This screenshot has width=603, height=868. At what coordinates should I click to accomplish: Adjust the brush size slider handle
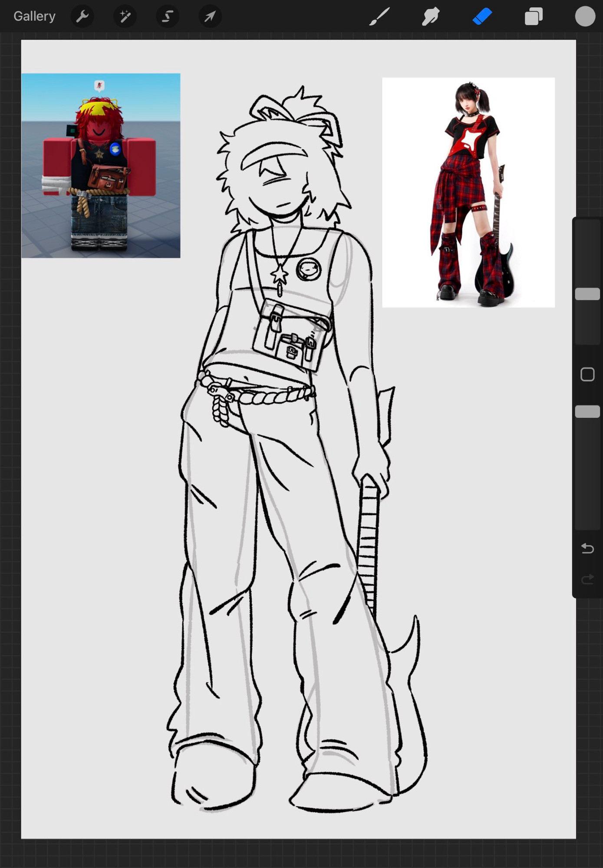pos(587,294)
